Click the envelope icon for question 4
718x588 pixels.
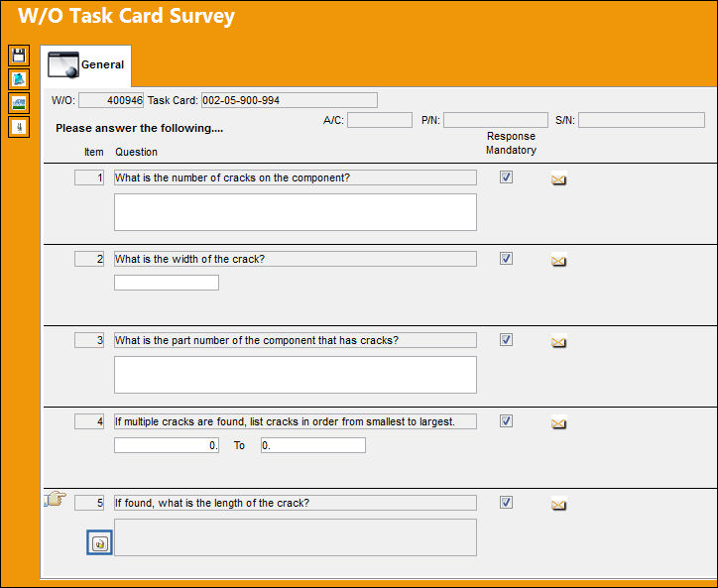(x=558, y=423)
